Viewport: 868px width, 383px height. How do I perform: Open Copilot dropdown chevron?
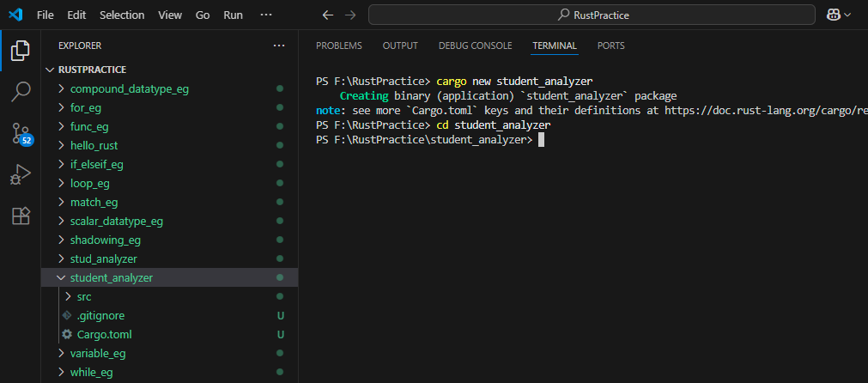(847, 15)
